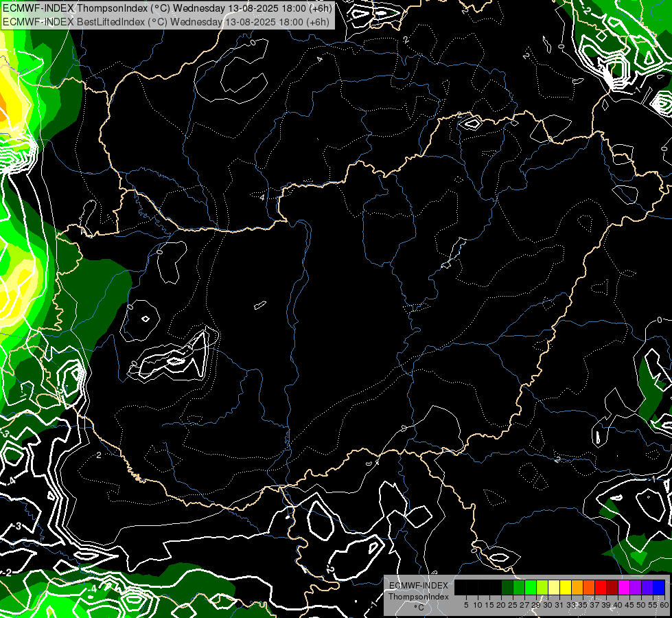
Task: Select the indigo 50–55 legend swatch
Action: coord(647,587)
